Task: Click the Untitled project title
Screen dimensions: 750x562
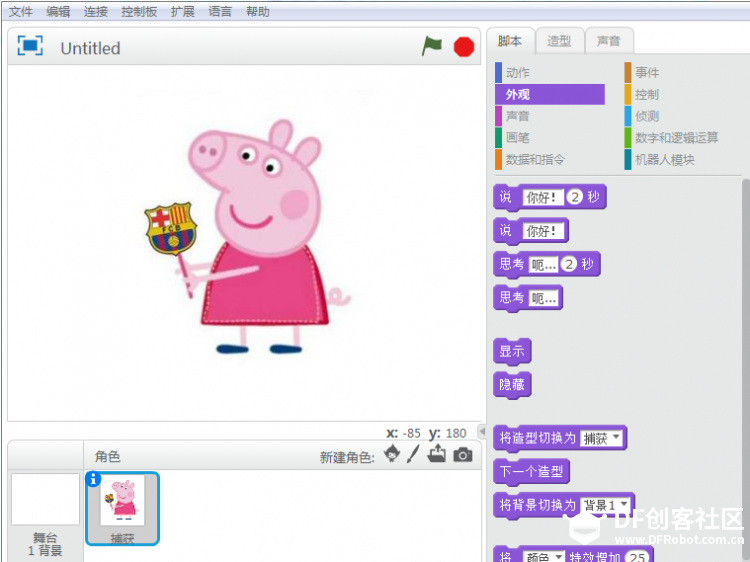Action: click(90, 48)
